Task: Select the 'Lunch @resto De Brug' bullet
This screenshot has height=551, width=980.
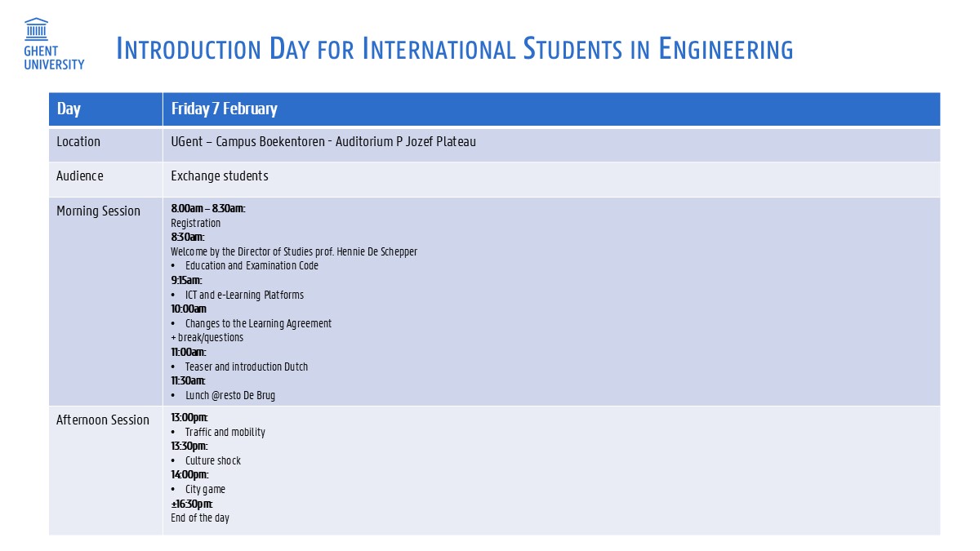Action: point(230,395)
